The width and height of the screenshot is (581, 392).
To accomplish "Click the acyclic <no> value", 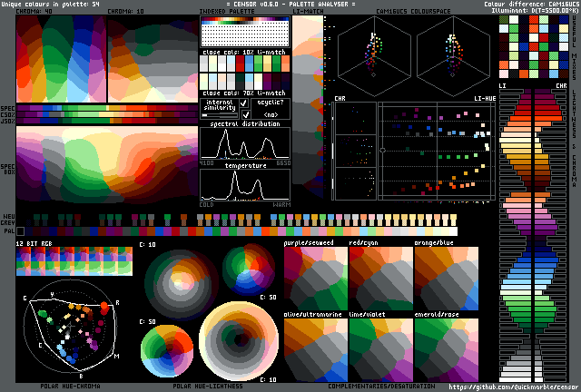I will [x=271, y=115].
